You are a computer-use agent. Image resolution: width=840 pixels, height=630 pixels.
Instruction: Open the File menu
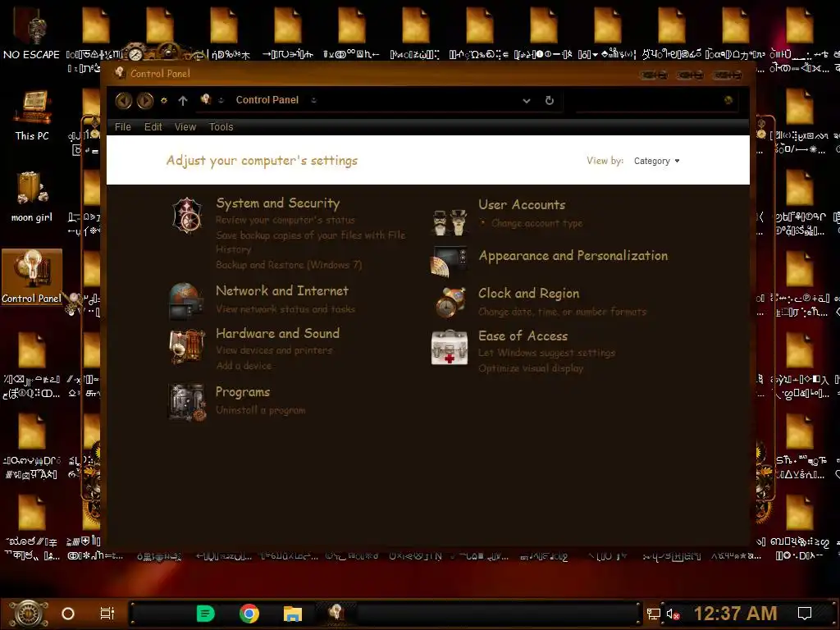coord(123,127)
